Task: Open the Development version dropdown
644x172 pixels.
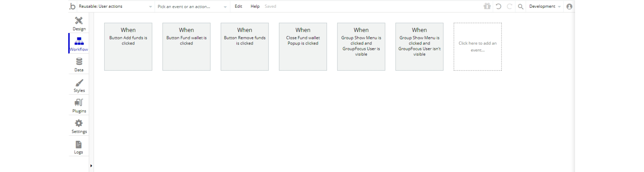Action: [x=545, y=6]
